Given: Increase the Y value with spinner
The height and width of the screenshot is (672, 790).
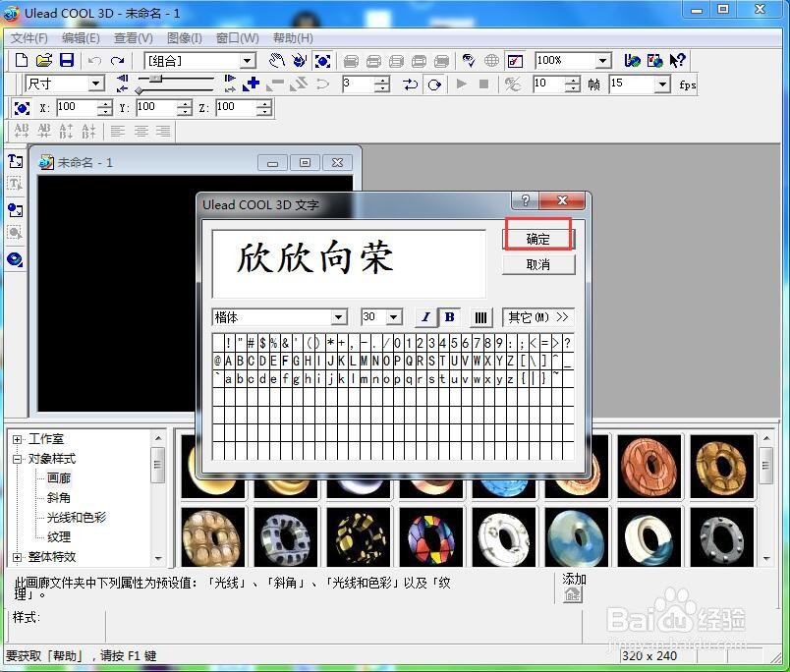Looking at the screenshot, I should click(x=185, y=103).
